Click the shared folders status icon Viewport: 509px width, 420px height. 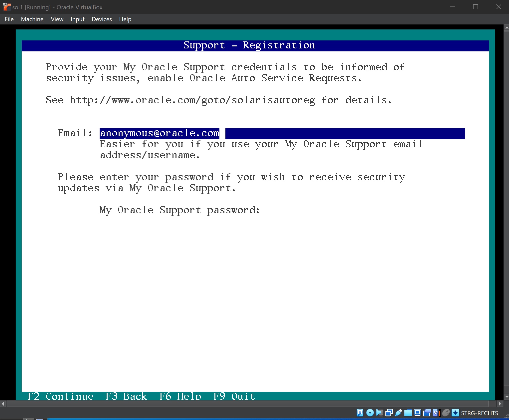408,413
